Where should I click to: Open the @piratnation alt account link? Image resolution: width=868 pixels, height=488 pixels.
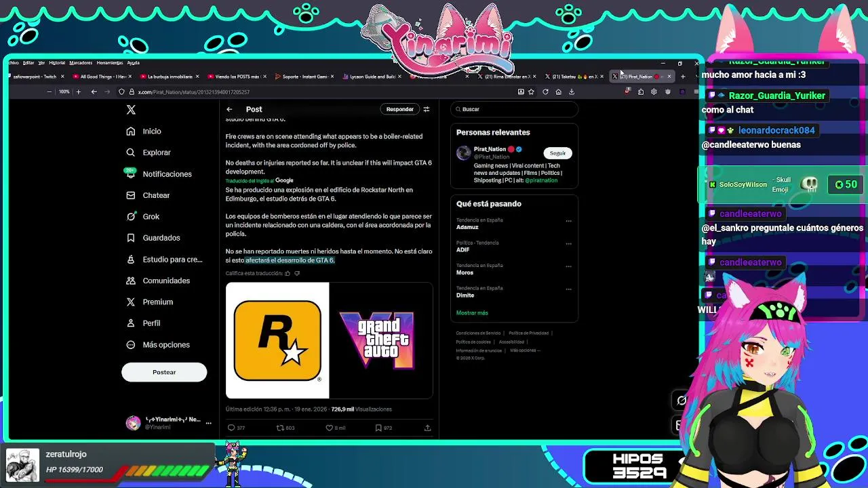(540, 180)
